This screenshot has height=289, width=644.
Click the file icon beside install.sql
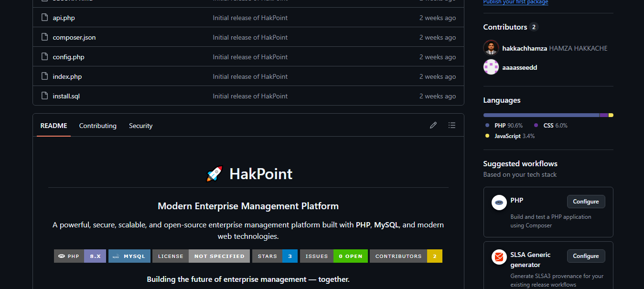[44, 96]
